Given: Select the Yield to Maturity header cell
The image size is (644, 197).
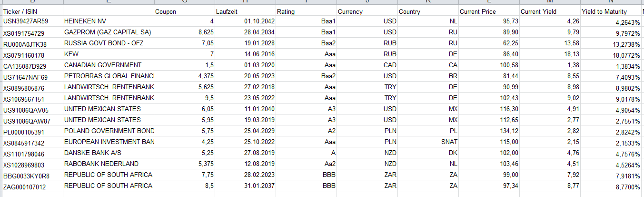Looking at the screenshot, I should pos(611,11).
